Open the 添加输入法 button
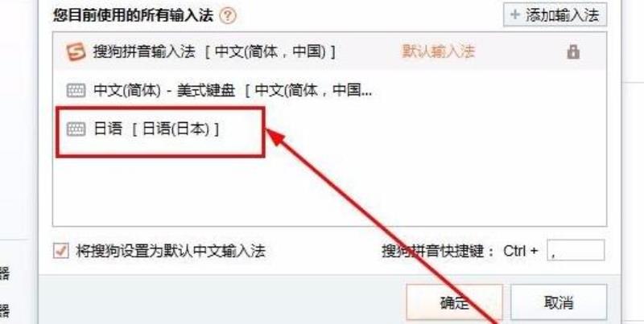 click(x=555, y=15)
